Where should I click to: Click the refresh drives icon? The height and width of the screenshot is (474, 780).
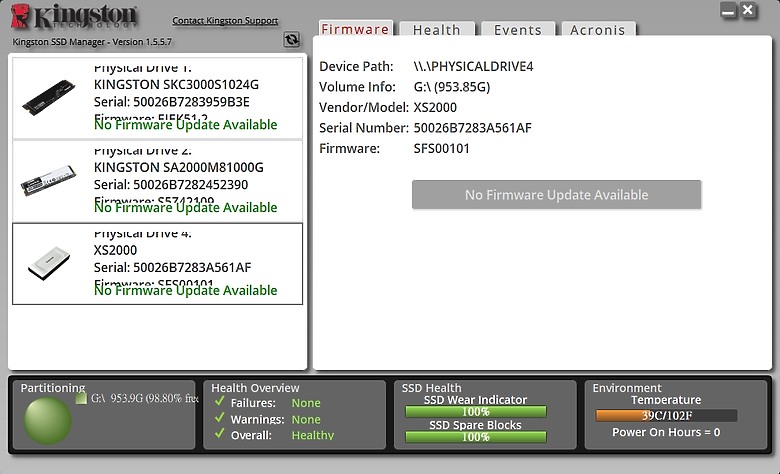[292, 39]
